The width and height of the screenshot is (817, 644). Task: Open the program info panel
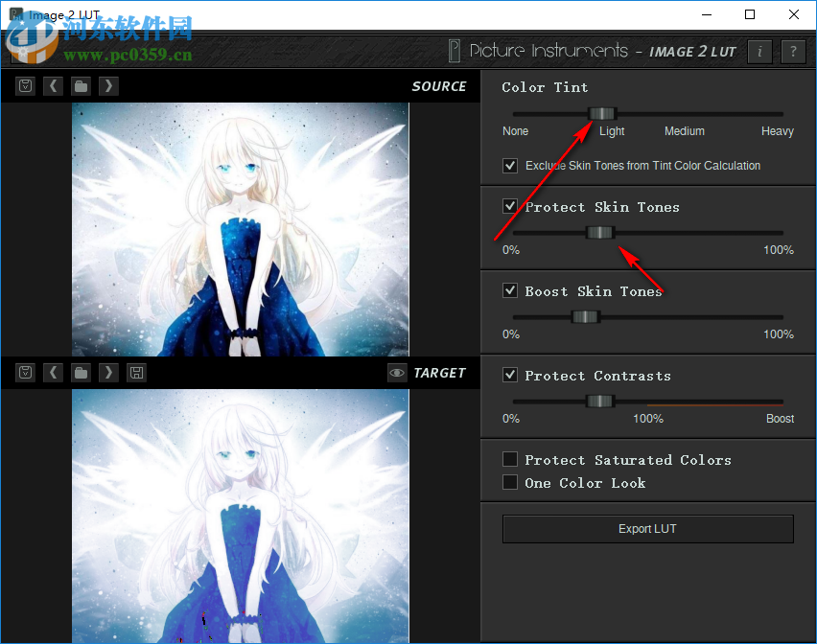click(x=759, y=52)
